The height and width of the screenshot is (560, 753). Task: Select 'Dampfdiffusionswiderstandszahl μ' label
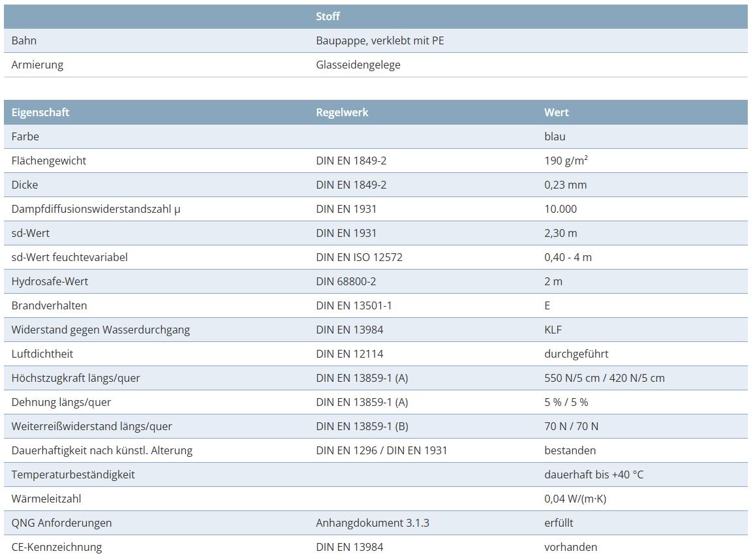pos(96,209)
